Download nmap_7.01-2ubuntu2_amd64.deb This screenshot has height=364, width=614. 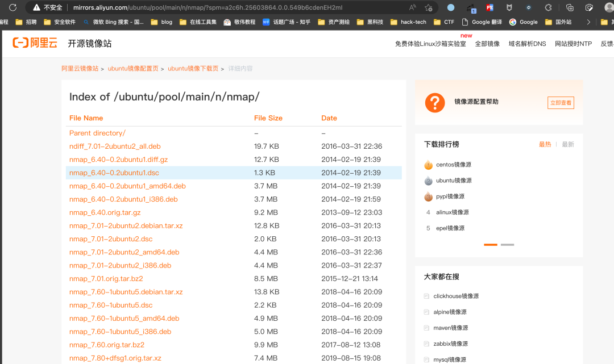click(x=124, y=252)
